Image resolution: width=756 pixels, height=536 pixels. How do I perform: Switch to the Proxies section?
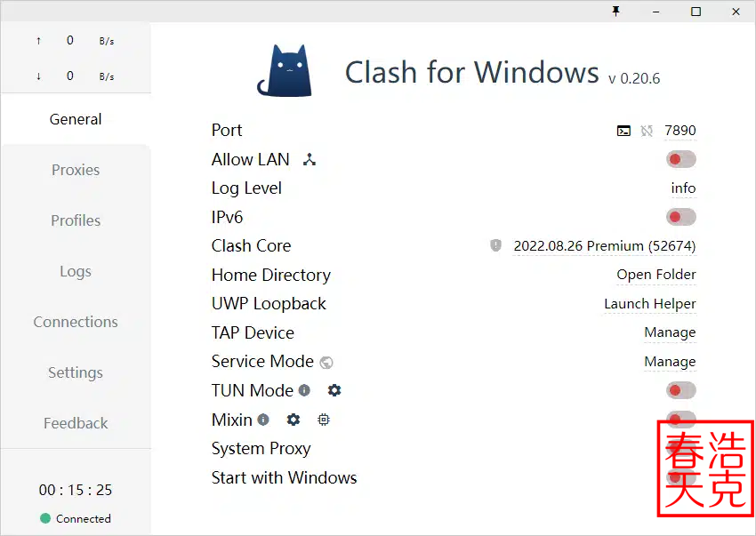click(x=76, y=170)
